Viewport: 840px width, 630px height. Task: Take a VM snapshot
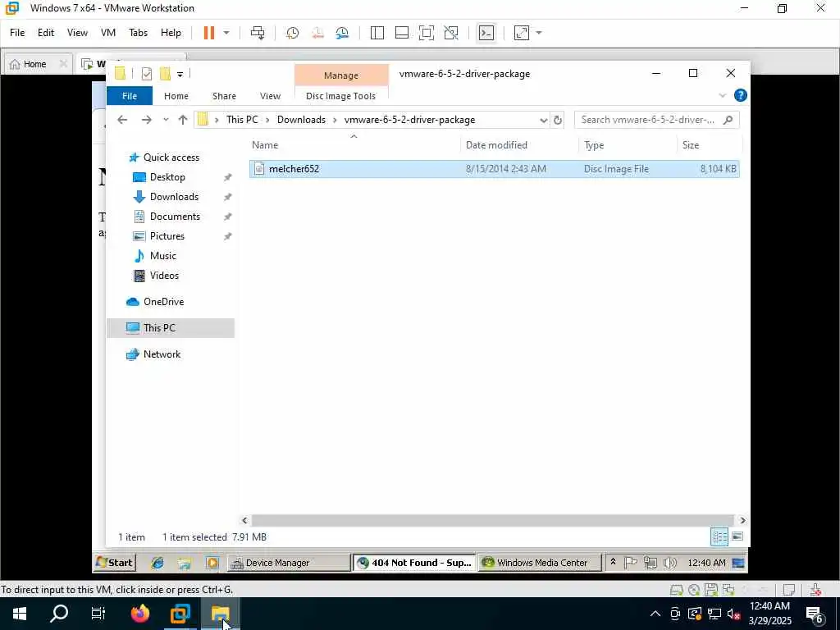[x=292, y=33]
